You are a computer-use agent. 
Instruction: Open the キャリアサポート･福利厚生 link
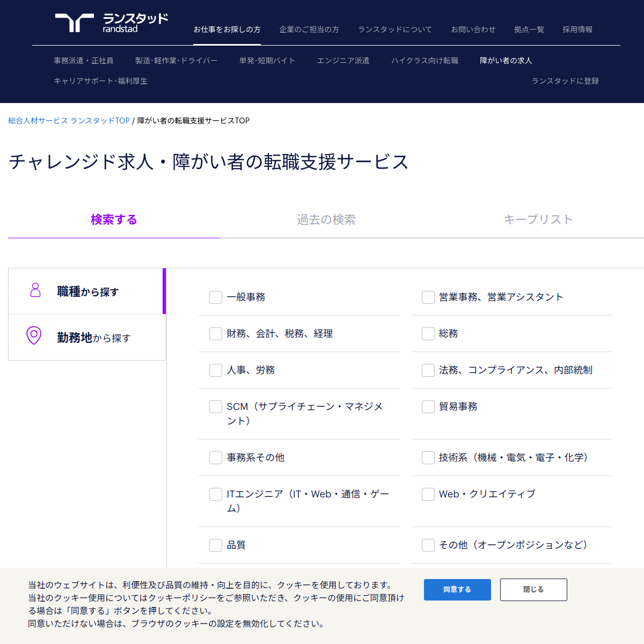101,81
